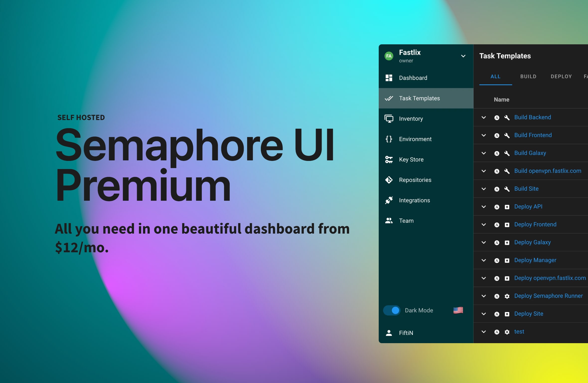Screen dimensions: 588x383
Task: Click the wrench build icon next to Build Galaxy
Action: click(x=507, y=153)
